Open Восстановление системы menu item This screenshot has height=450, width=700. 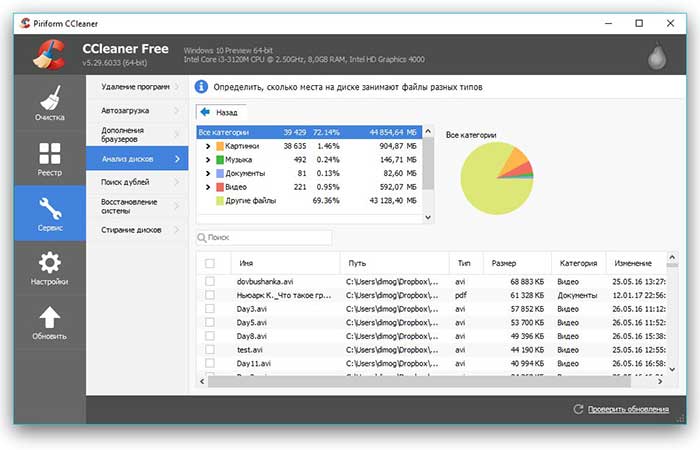coord(138,206)
